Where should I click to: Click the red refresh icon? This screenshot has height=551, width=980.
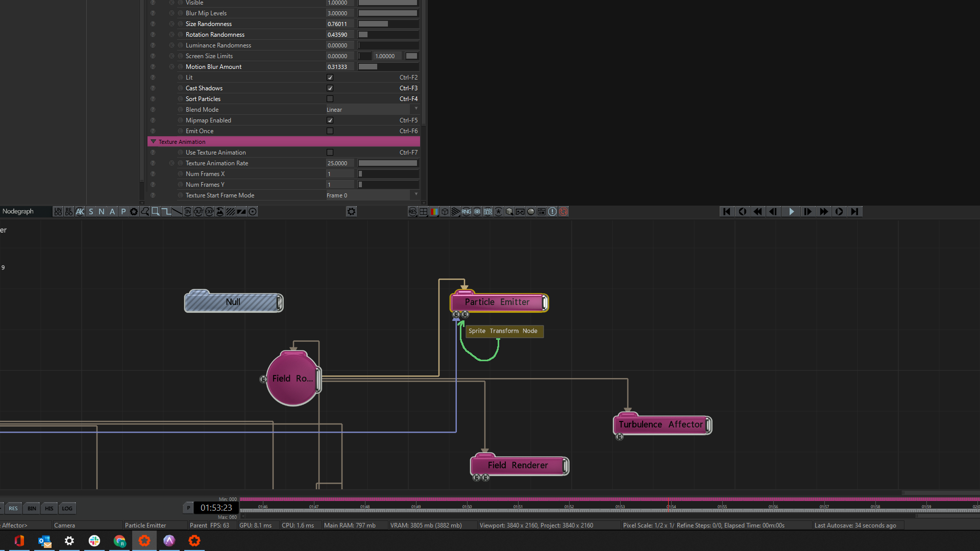pos(563,212)
